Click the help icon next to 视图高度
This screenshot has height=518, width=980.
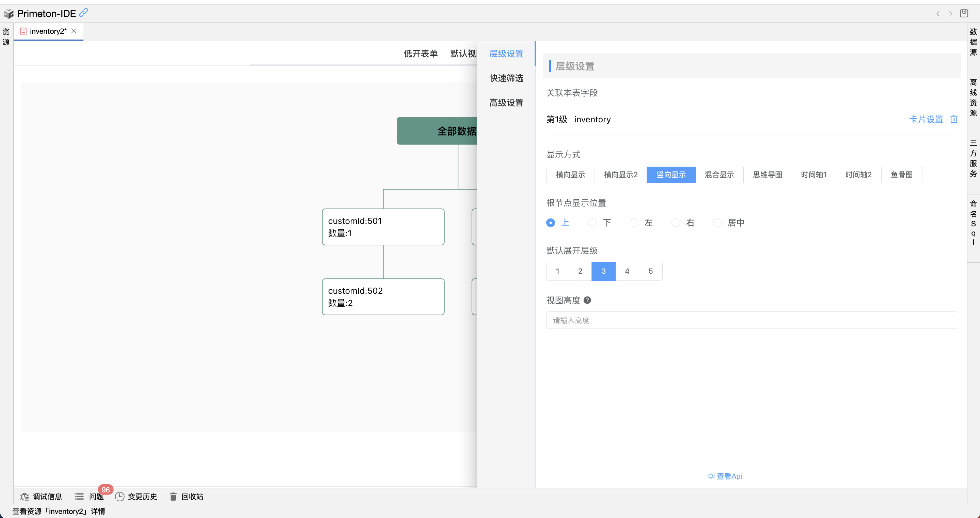[x=587, y=300]
